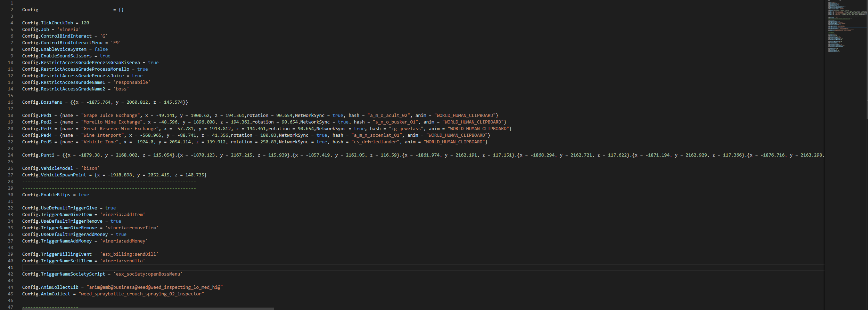Click the 'responsabile' grade name string
Image resolution: width=868 pixels, height=310 pixels.
[132, 82]
